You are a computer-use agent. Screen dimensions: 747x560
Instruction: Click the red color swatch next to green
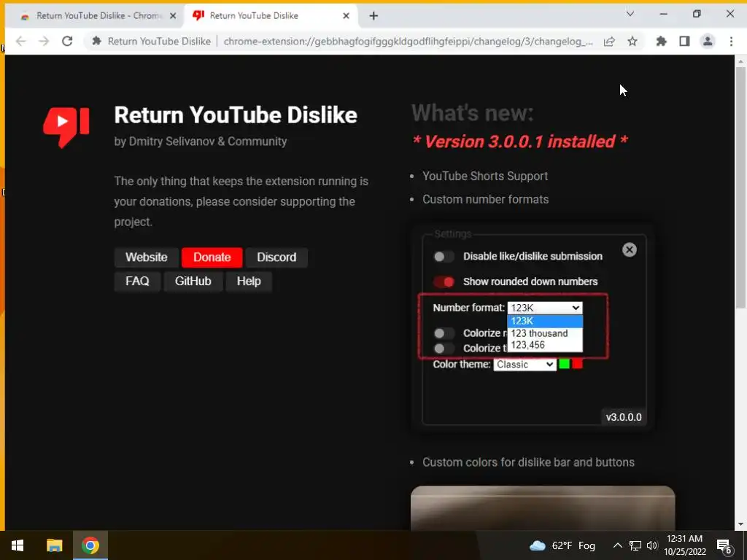578,365
